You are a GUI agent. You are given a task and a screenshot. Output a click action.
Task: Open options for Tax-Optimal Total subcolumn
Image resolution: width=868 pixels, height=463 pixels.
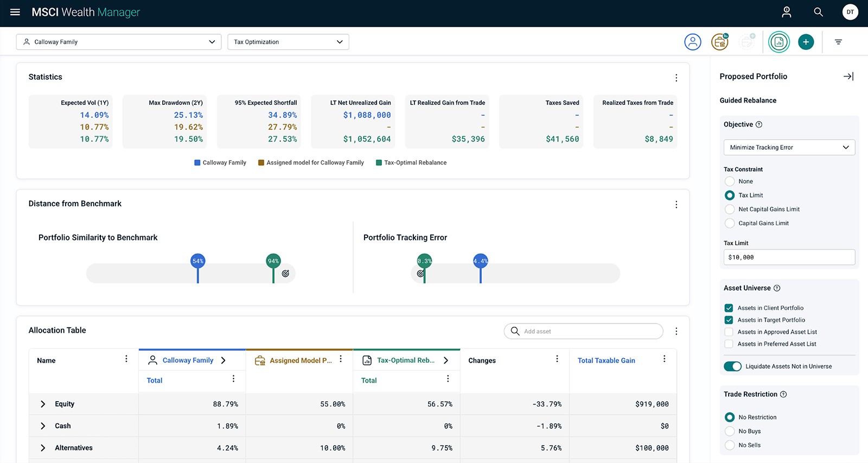pyautogui.click(x=448, y=379)
